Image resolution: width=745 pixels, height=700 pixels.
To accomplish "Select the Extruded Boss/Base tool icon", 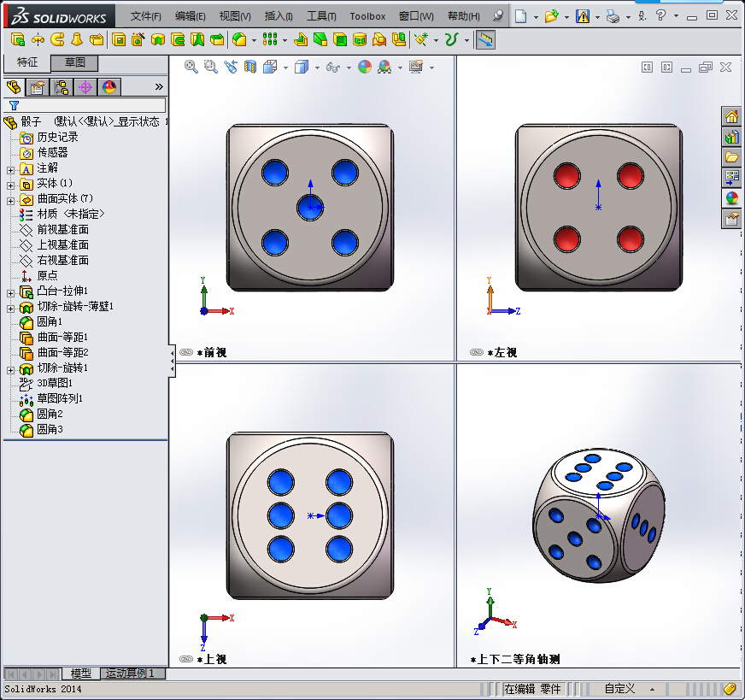I will pos(18,40).
